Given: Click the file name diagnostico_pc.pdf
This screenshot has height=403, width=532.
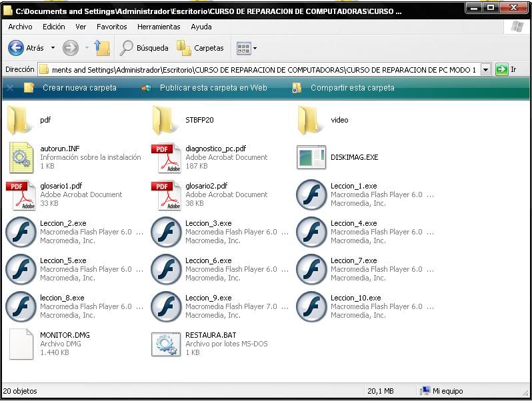Looking at the screenshot, I should [216, 149].
